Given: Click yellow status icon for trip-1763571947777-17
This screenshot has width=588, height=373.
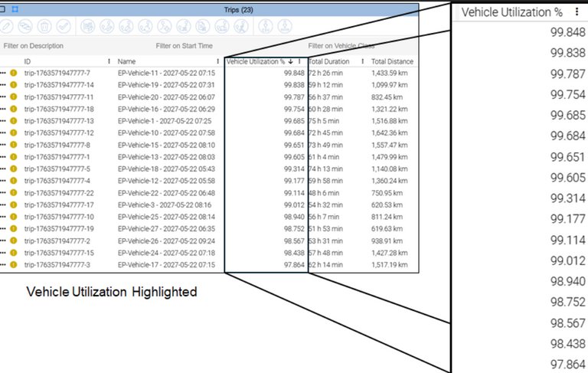Looking at the screenshot, I should coord(14,204).
